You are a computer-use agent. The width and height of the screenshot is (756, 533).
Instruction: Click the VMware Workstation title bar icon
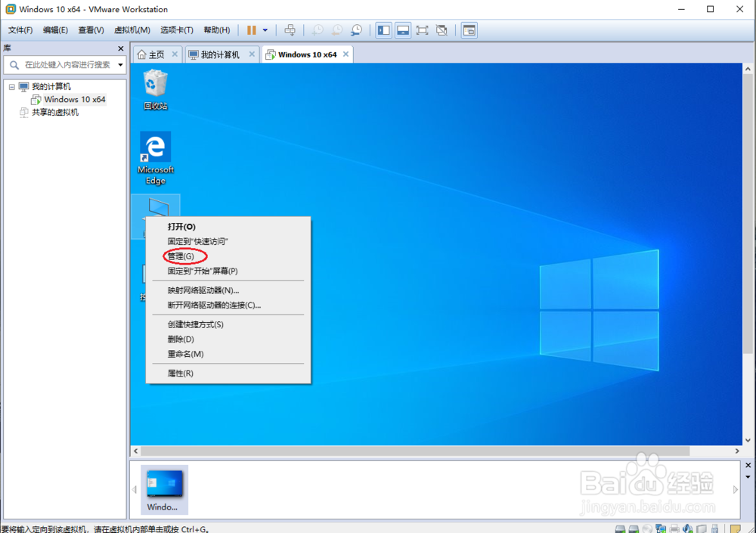[x=10, y=9]
